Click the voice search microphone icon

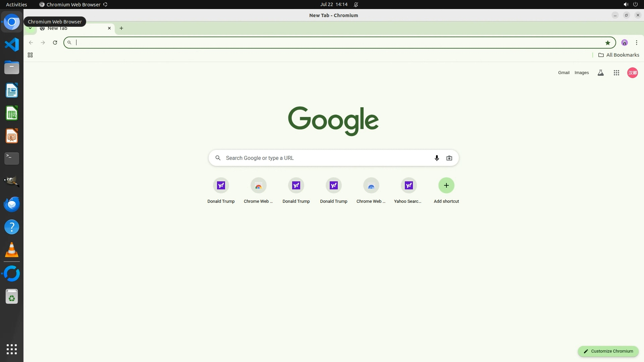tap(437, 158)
